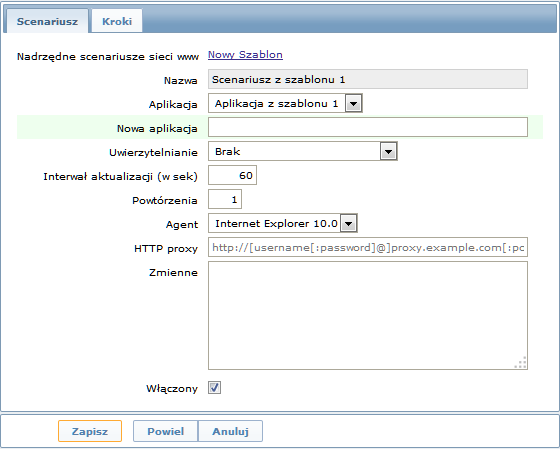The height and width of the screenshot is (449, 560).
Task: Click the Zmienne textarea resize handle
Action: 521,363
